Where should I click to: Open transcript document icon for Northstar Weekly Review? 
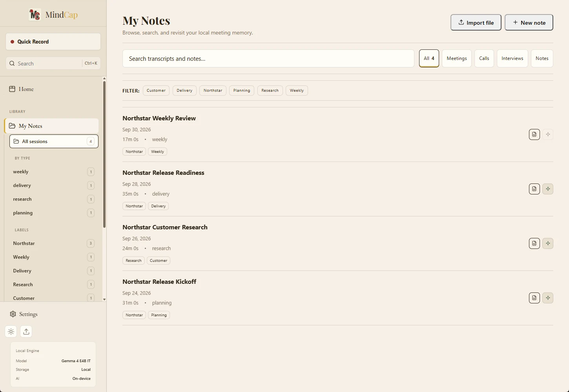coord(534,134)
